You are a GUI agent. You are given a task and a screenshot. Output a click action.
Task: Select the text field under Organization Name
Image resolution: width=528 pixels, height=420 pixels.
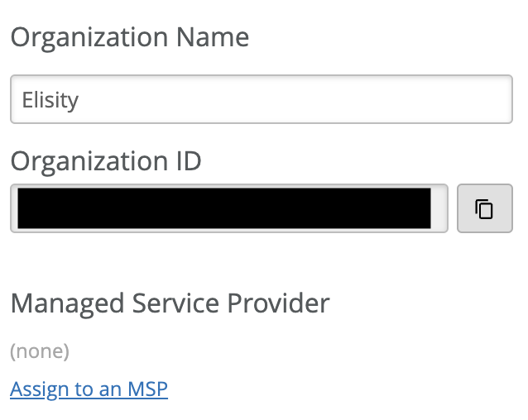262,100
